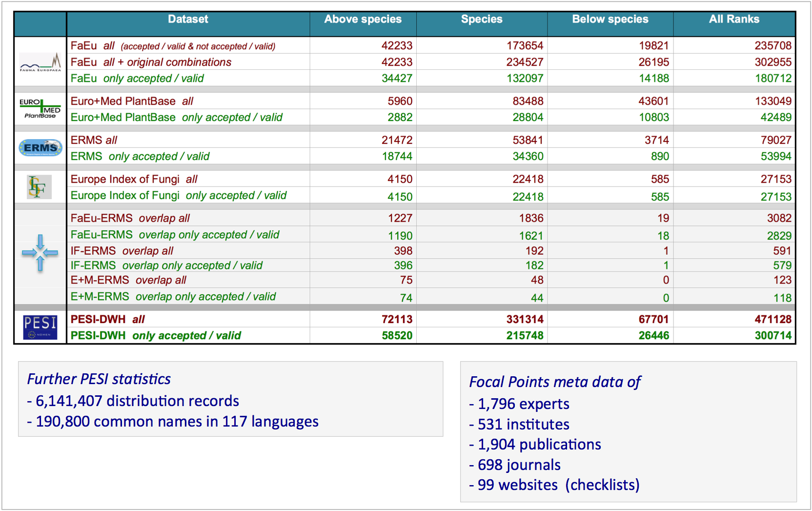Click the value 72113 in PESI-DWH row
This screenshot has width=812, height=511.
coord(397,319)
